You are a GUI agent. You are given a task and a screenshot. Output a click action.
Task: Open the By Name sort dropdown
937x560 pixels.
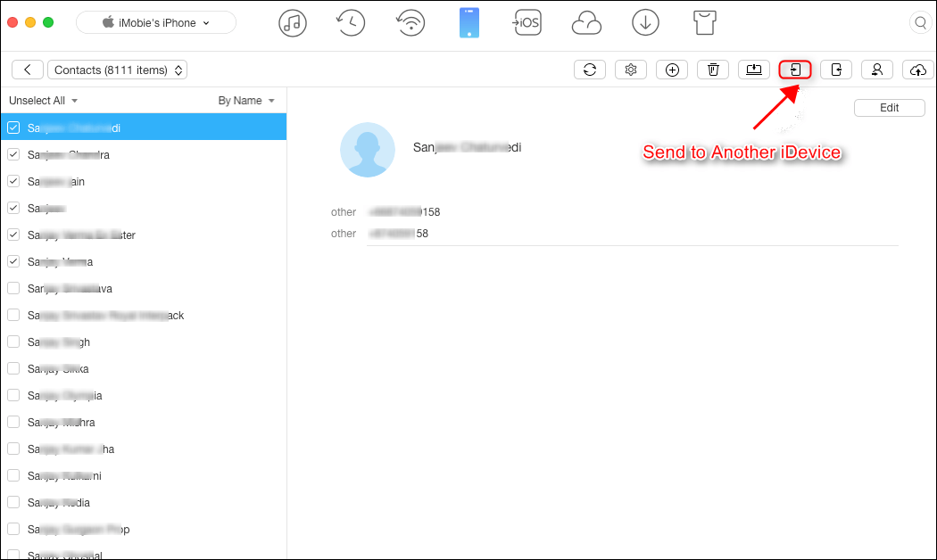pyautogui.click(x=245, y=101)
